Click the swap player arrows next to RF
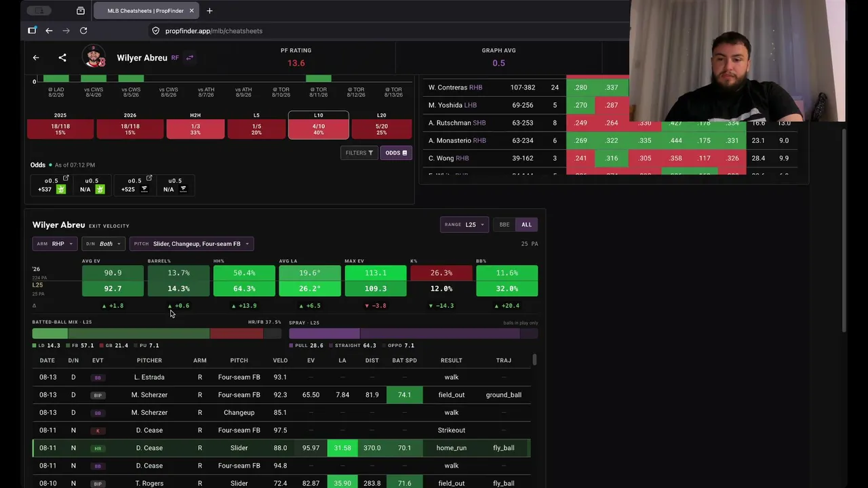Viewport: 868px width, 488px height. [x=190, y=58]
